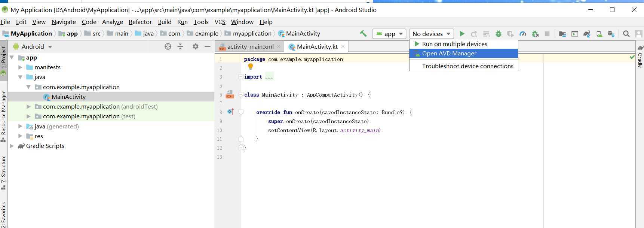Expand the manifests folder
Screen dimensions: 644x228
click(x=20, y=67)
